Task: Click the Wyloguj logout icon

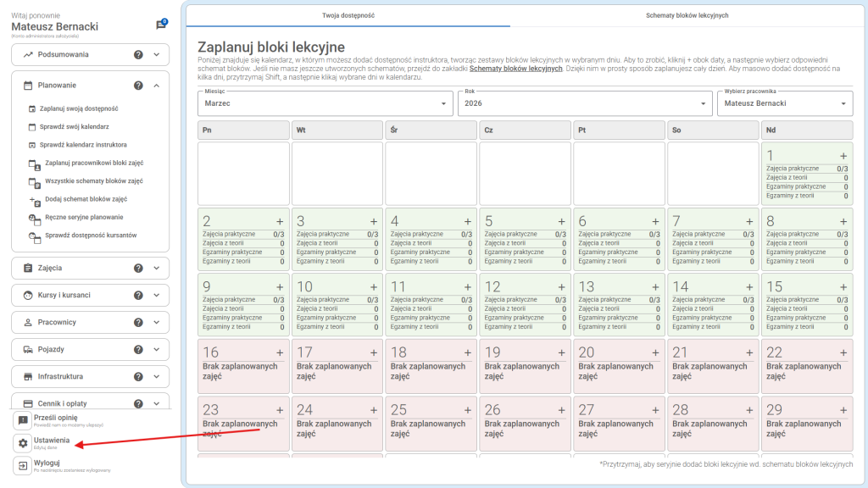Action: [24, 465]
